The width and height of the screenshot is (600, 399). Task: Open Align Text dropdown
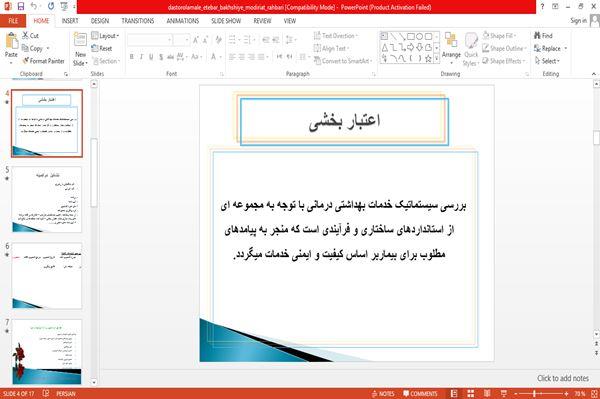(x=331, y=48)
